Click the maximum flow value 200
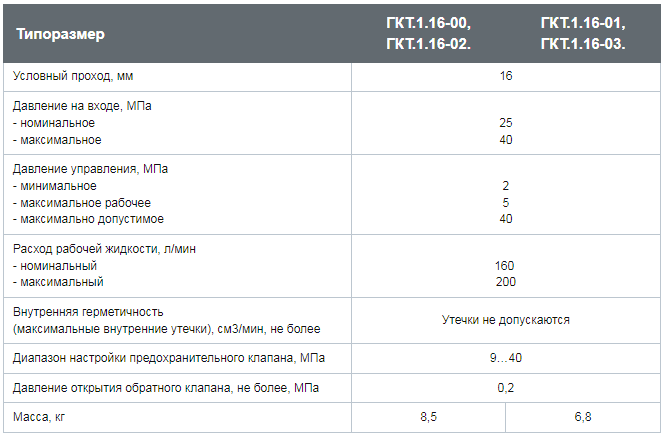The image size is (669, 442). [506, 282]
